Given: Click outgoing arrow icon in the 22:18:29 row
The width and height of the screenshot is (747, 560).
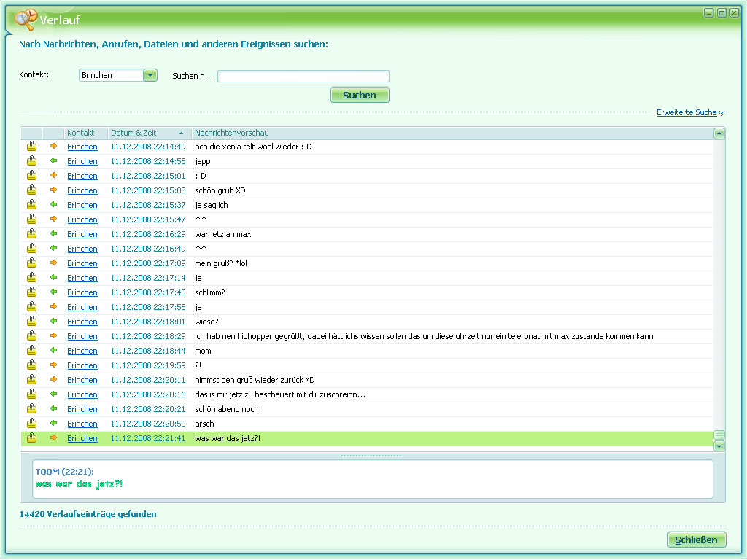Looking at the screenshot, I should click(53, 335).
